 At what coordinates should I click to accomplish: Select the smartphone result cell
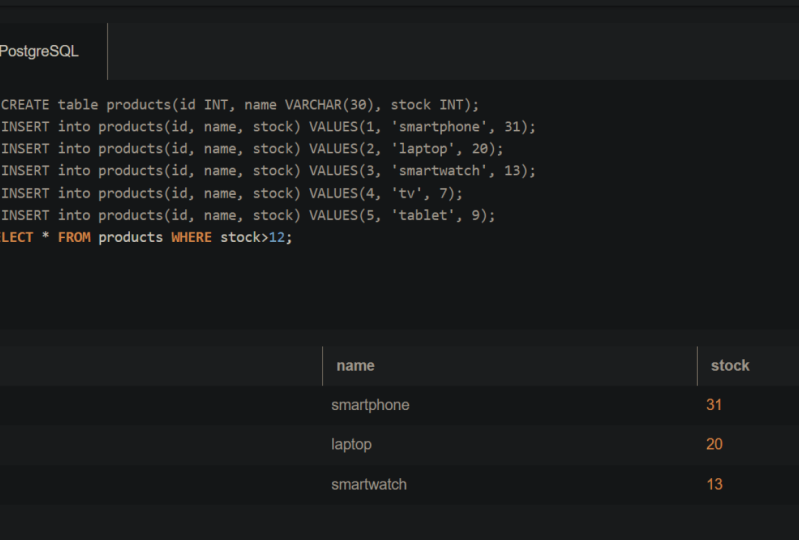pos(370,405)
